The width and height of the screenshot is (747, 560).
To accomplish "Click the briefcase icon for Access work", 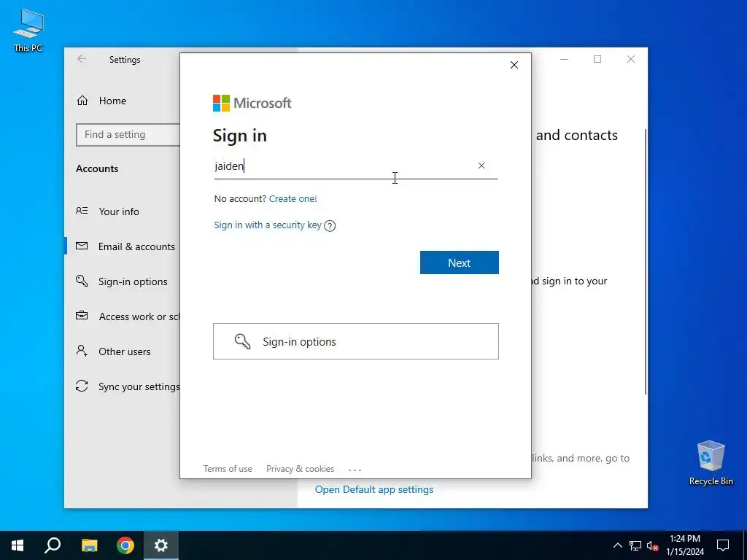I will coord(82,316).
